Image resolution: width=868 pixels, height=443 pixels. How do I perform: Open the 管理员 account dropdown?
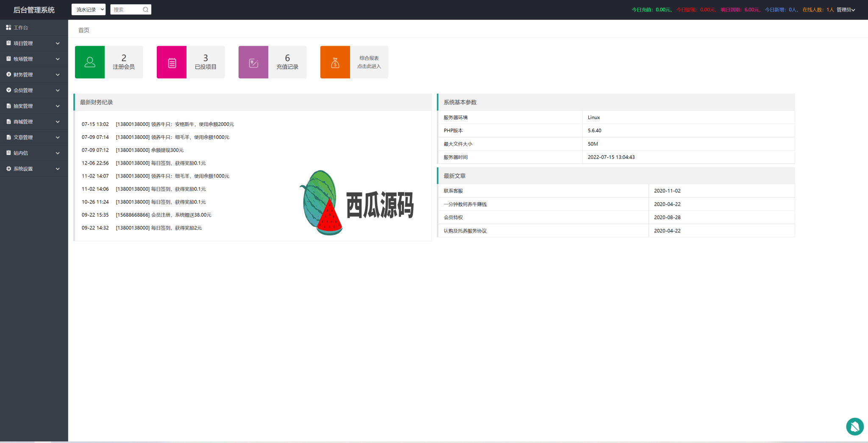coord(846,10)
